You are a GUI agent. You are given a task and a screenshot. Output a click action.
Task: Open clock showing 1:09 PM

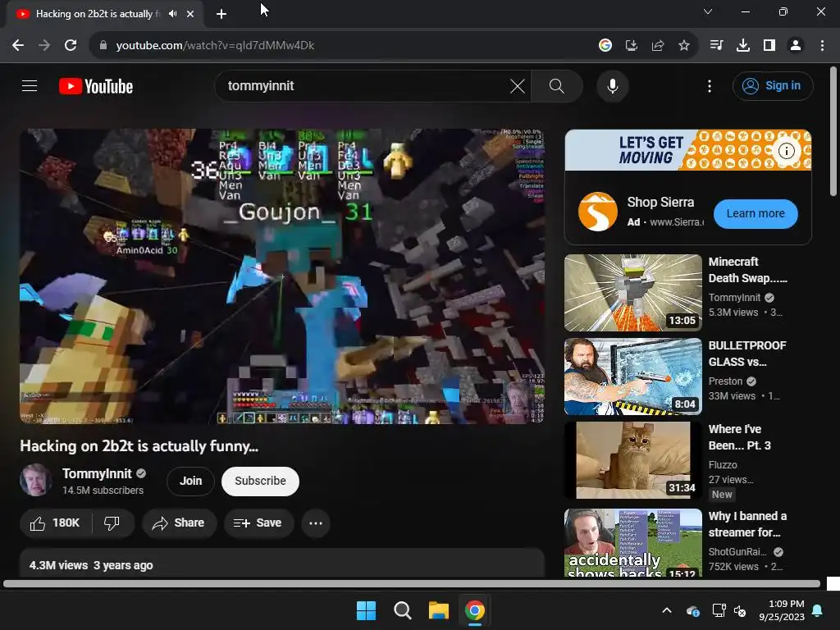(x=782, y=610)
